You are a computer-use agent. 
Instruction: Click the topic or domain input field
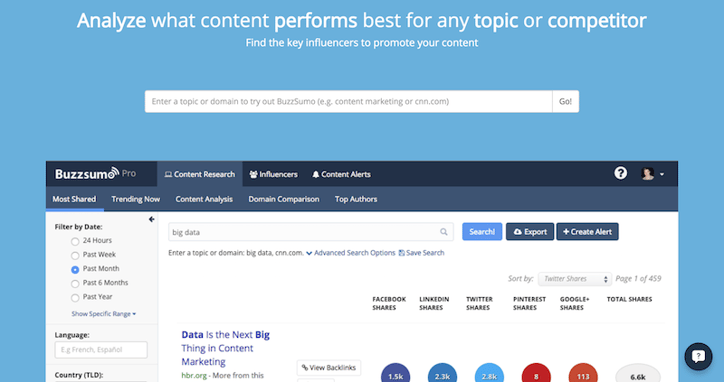point(349,101)
